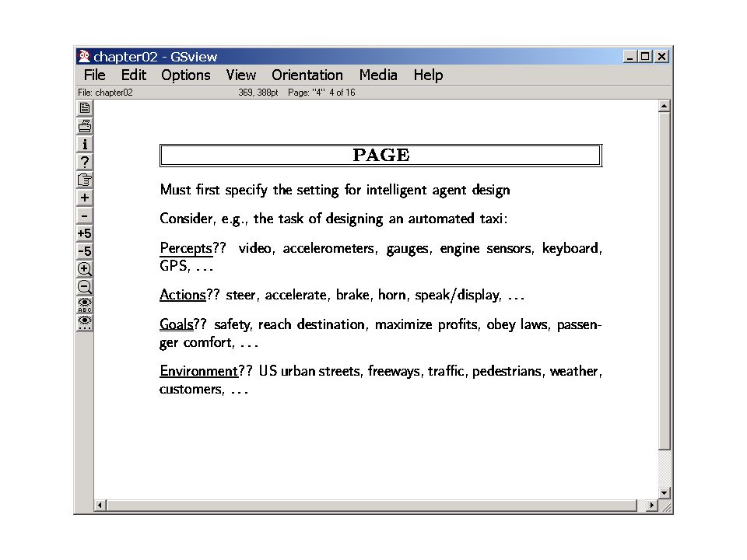Image resolution: width=747 pixels, height=560 pixels.
Task: Click the Zoom in magnifier icon
Action: [x=84, y=269]
